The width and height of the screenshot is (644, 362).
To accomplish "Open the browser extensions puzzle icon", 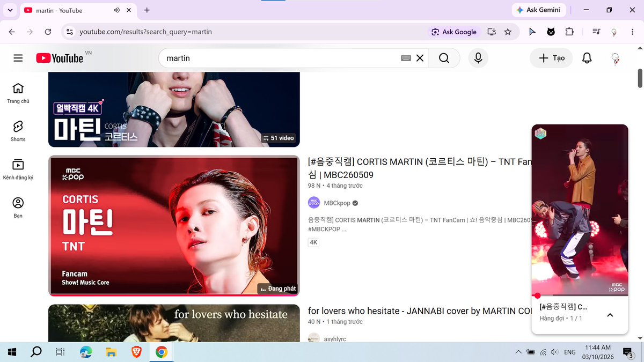I will 569,32.
